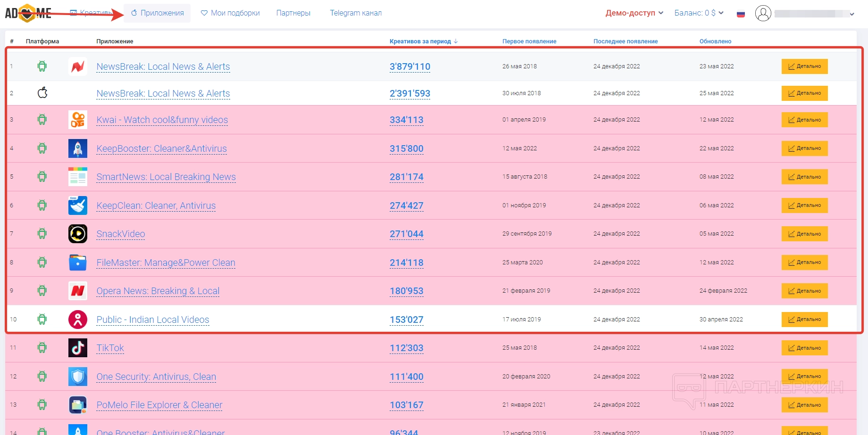Click the Apple platform icon in row 2
Viewport: 868px width, 435px height.
pyautogui.click(x=42, y=93)
